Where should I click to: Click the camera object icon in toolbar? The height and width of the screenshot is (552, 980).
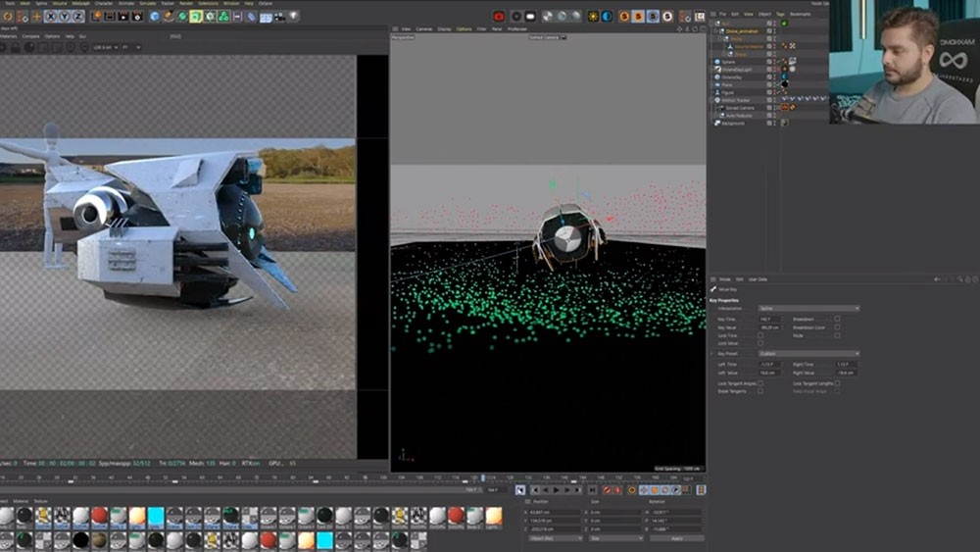pyautogui.click(x=278, y=17)
